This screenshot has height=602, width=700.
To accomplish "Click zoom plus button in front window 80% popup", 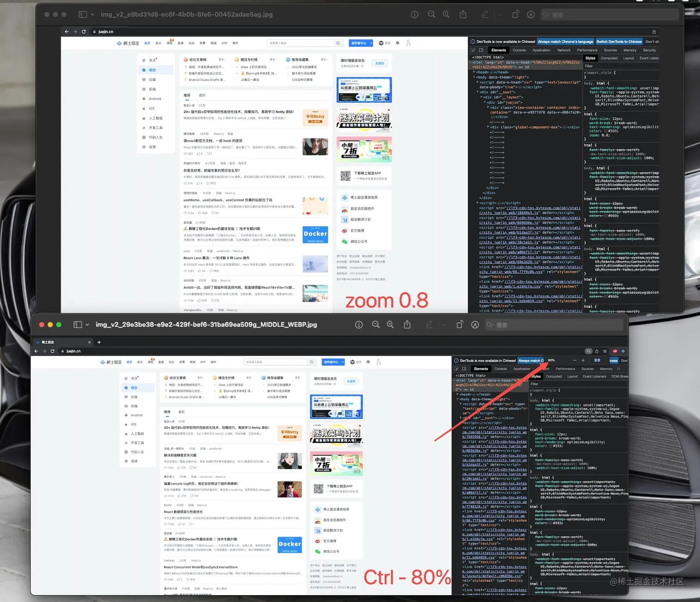I will (583, 360).
